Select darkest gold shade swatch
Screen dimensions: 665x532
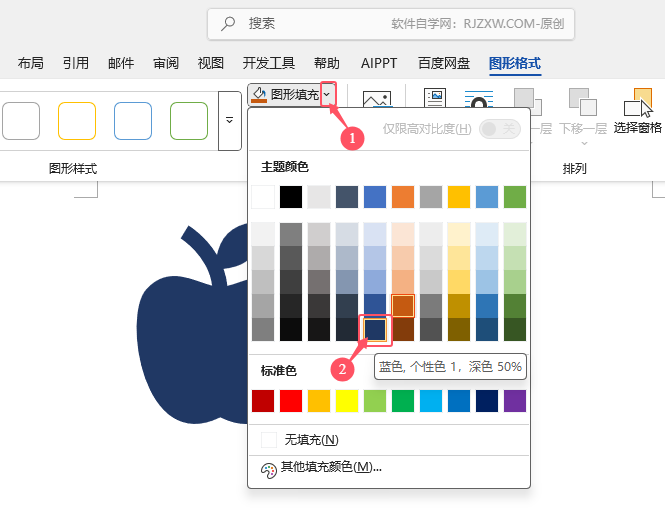pos(459,330)
